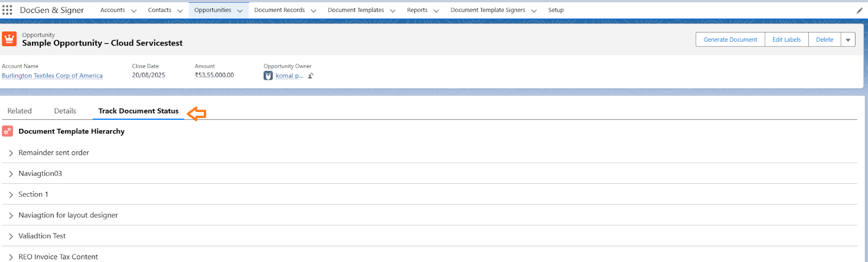Click the Generate Document button

[x=730, y=40]
